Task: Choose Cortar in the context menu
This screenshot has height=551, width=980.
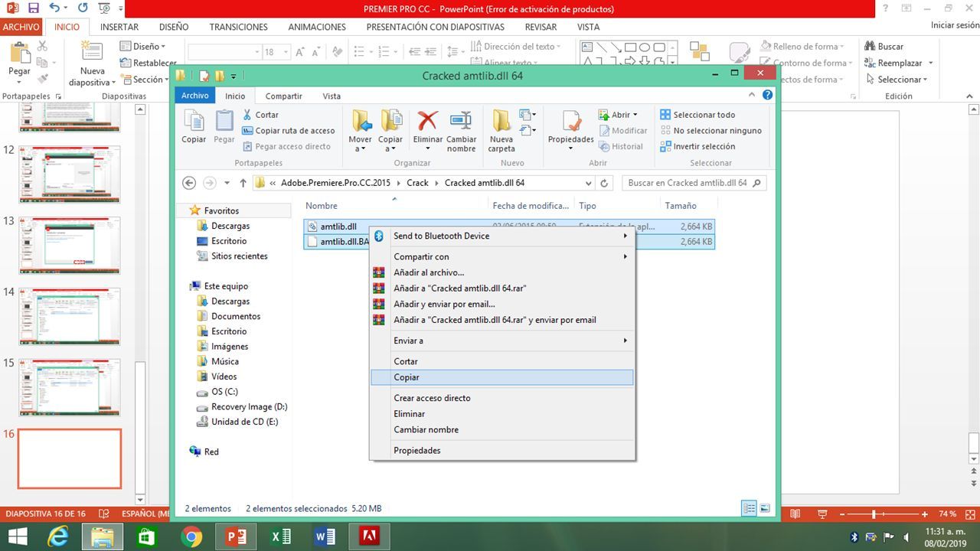Action: [x=502, y=361]
